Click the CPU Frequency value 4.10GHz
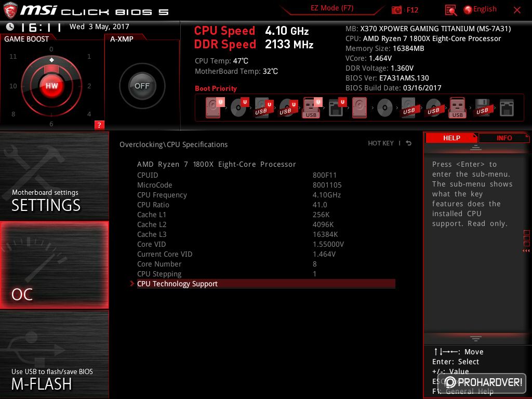 pos(326,195)
